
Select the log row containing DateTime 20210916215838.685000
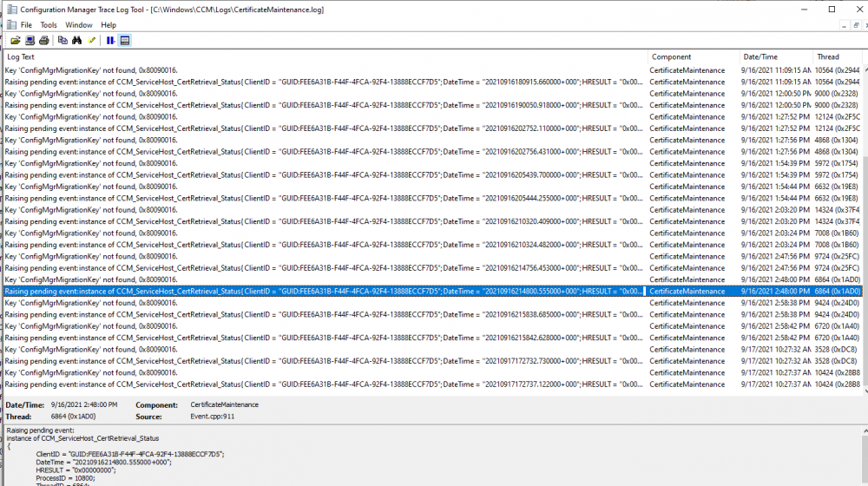coord(432,314)
